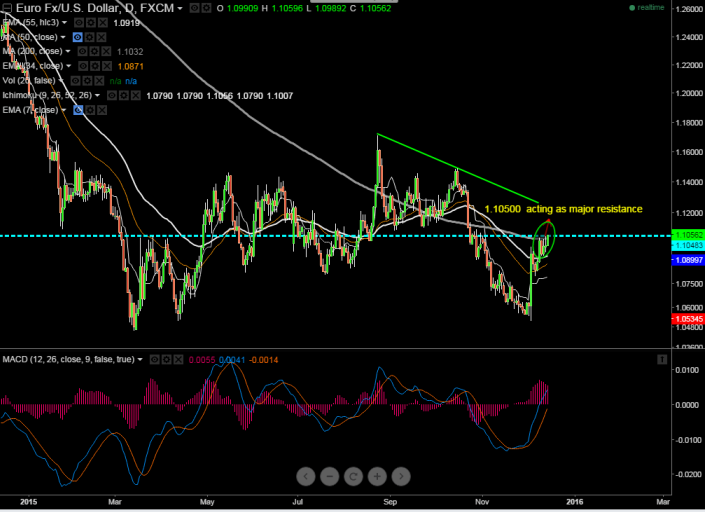Screen dimensions: 705x512
Task: Open settings gear for EMA (7, close)
Action: pos(90,110)
